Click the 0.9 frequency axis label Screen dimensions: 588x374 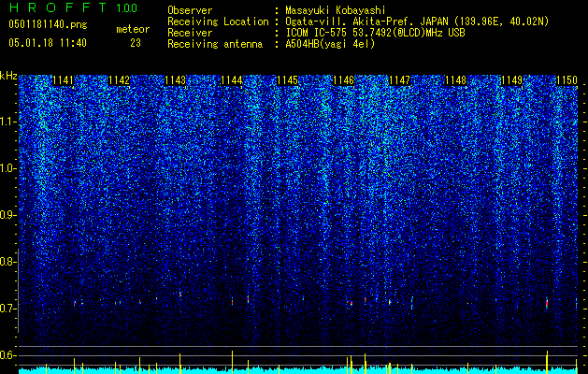7,215
